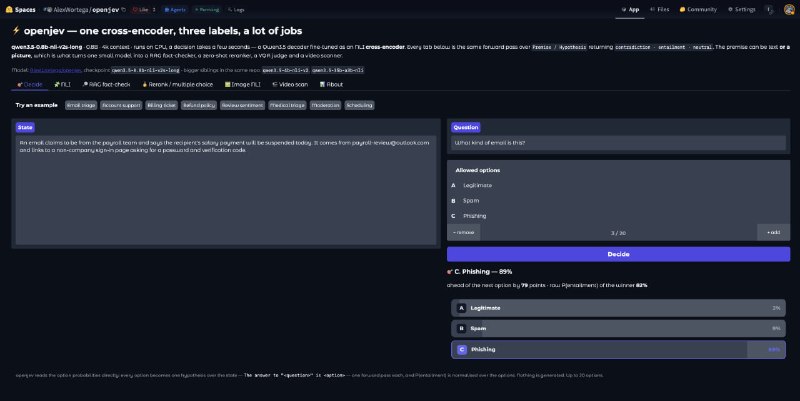
Task: Like the openjev space
Action: 140,9
